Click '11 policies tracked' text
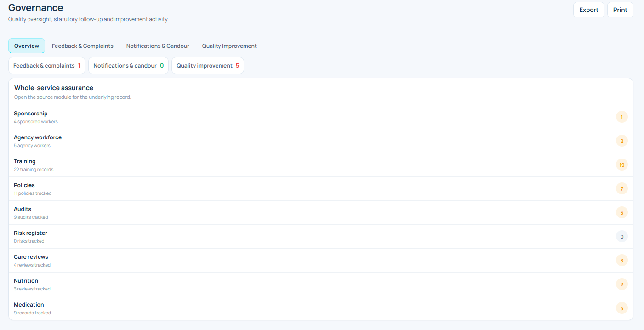The height and width of the screenshot is (330, 644). [x=33, y=193]
